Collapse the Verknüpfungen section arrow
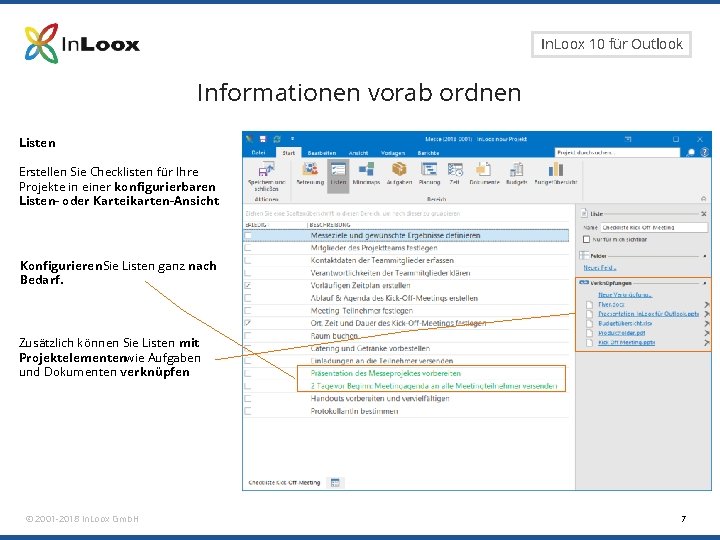Screen dimensions: 720x540 [704, 283]
